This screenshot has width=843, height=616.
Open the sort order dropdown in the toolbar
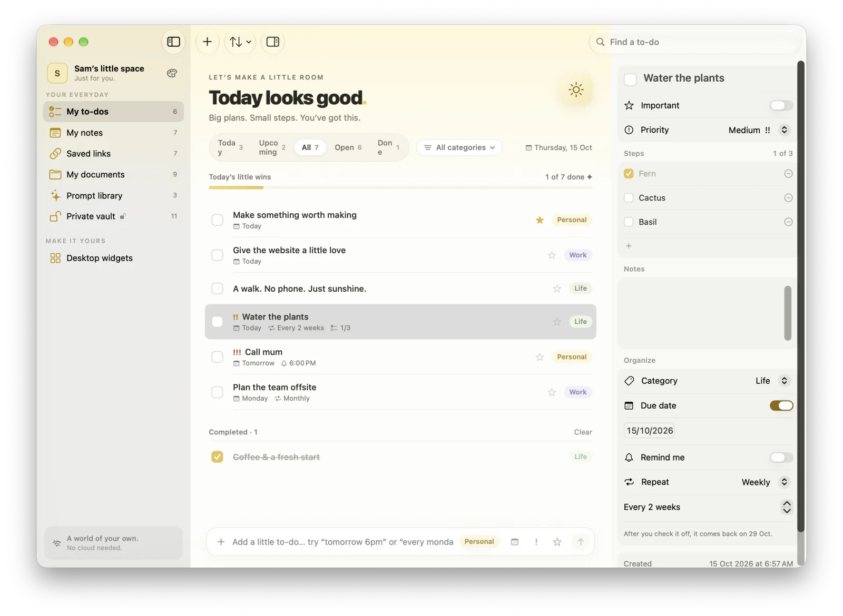240,42
